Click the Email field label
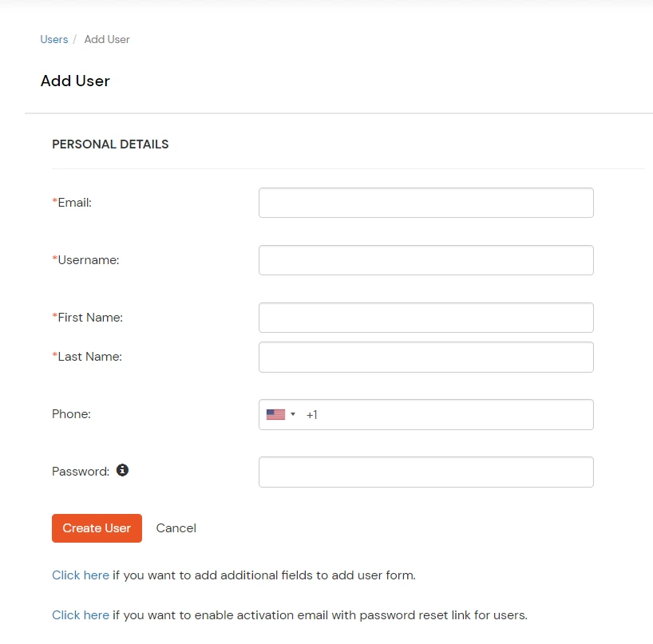Screen dimensions: 653x644 pyautogui.click(x=73, y=202)
